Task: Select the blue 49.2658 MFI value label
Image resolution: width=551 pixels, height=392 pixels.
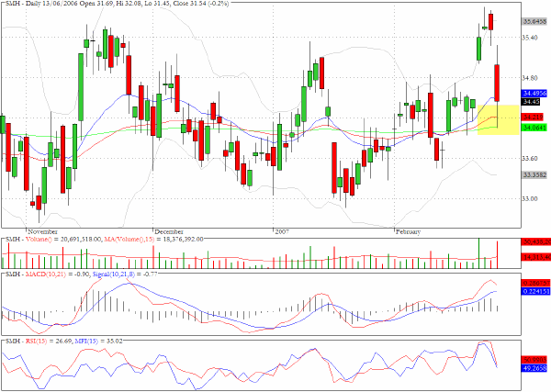Action: click(x=534, y=368)
